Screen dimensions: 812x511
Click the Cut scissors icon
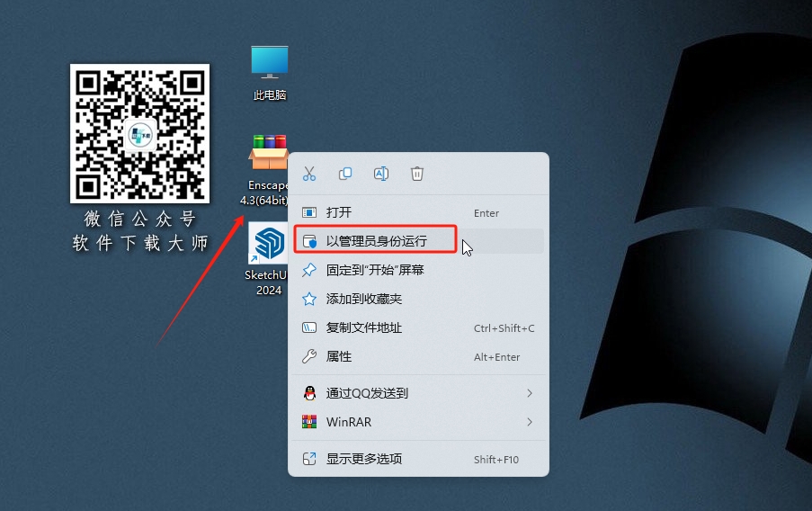[309, 174]
